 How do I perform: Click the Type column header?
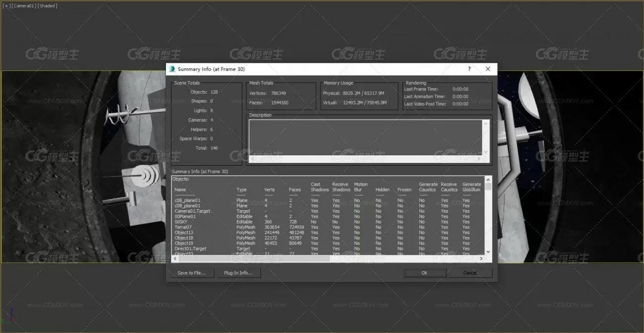point(241,190)
